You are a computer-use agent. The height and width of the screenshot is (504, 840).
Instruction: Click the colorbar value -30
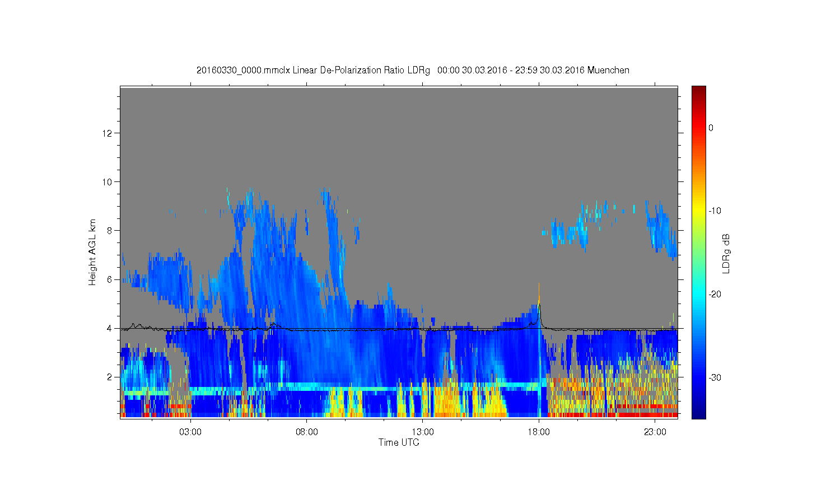[x=715, y=378]
